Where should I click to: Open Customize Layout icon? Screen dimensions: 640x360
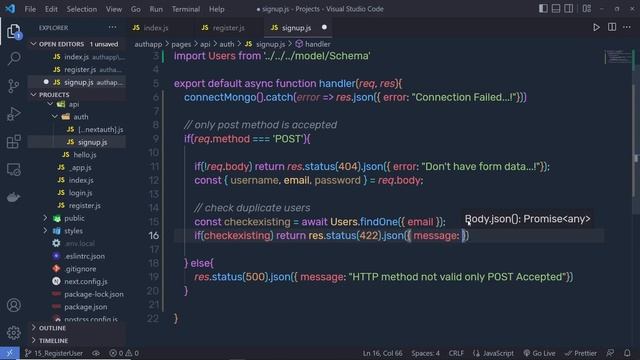[x=587, y=9]
